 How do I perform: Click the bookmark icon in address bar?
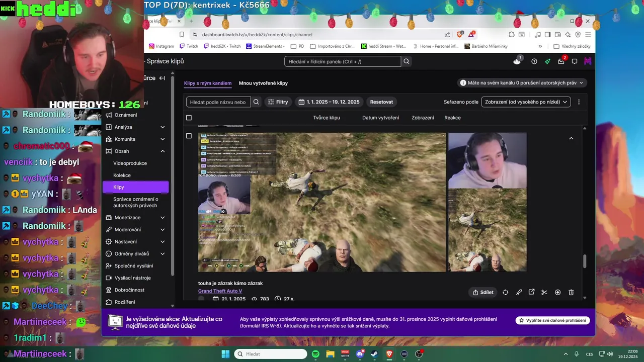182,34
